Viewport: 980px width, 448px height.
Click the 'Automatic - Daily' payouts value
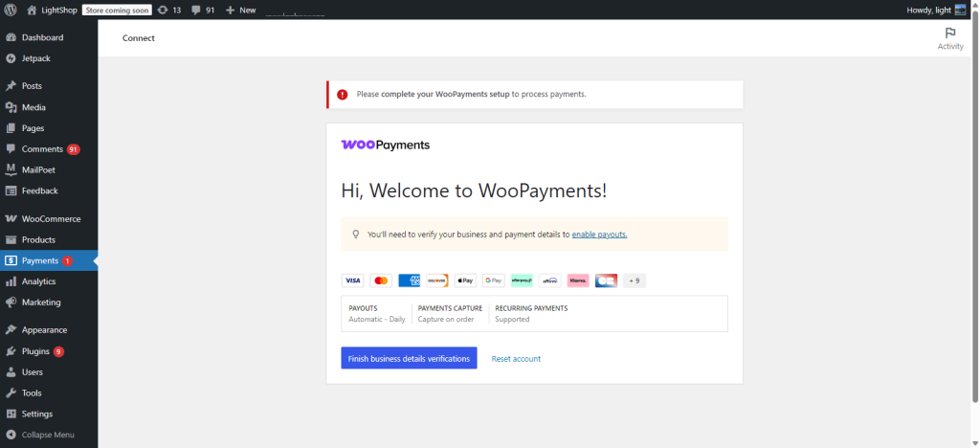coord(377,320)
